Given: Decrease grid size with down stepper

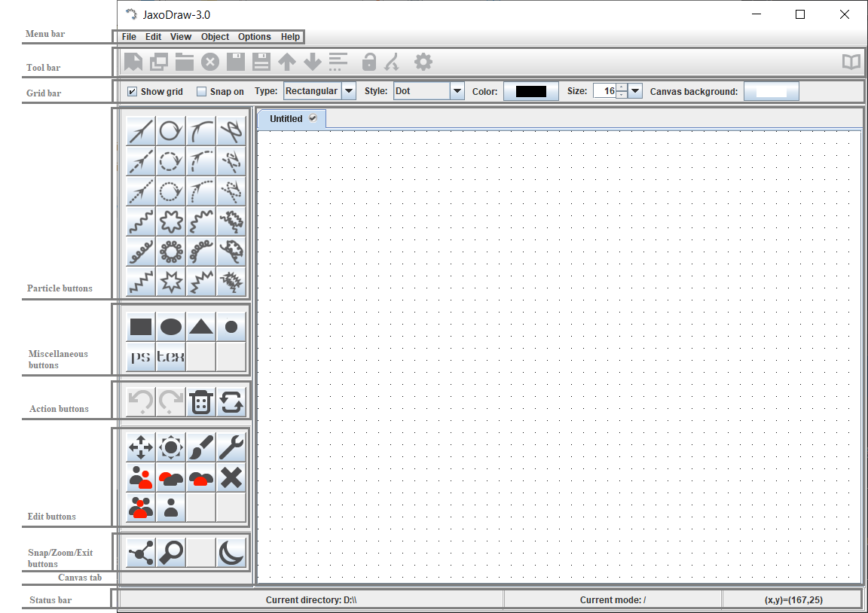Looking at the screenshot, I should pos(622,95).
